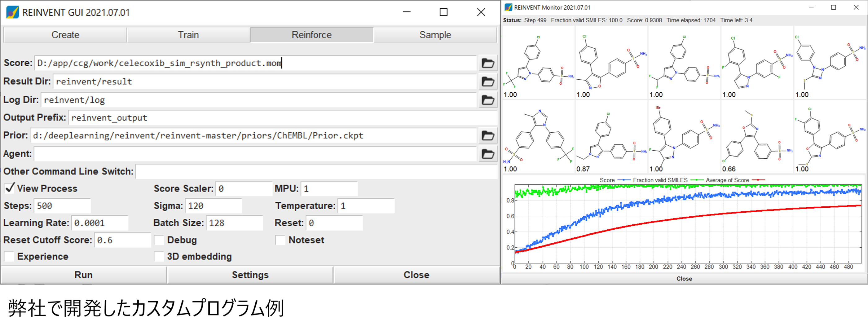Open folder browser for Log Dir
Image resolution: width=868 pixels, height=322 pixels.
[487, 100]
